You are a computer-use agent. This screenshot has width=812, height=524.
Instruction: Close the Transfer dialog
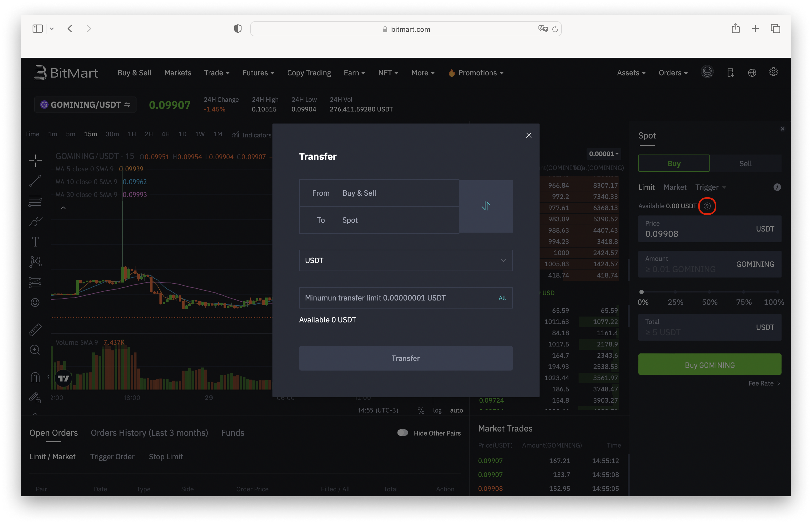pyautogui.click(x=529, y=136)
